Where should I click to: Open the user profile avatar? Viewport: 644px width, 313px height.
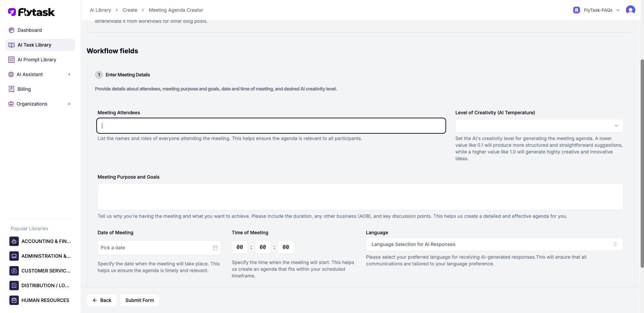[x=631, y=10]
